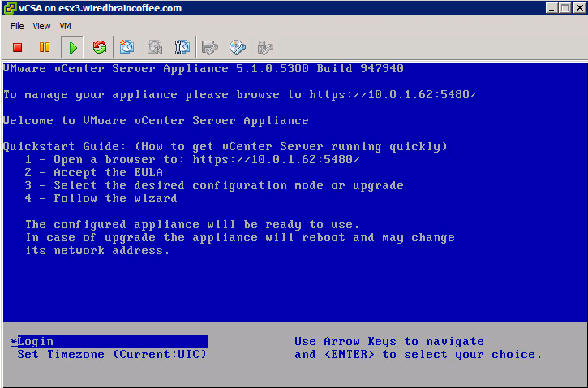Click the version line 'Build 947940'

tap(203, 69)
